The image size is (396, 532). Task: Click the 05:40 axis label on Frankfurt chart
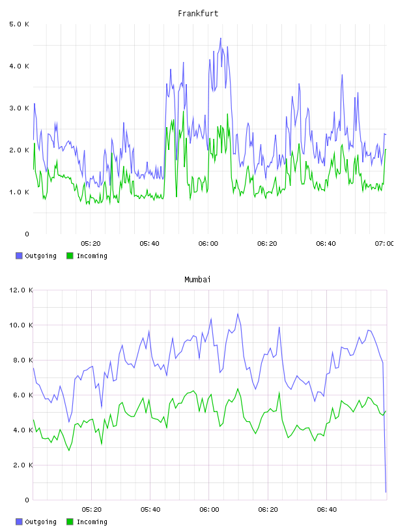tap(150, 244)
